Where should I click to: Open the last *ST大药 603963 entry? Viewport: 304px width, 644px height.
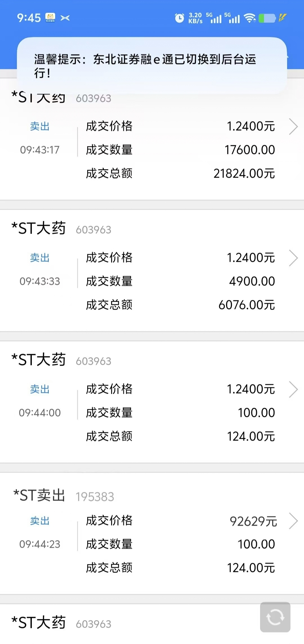point(61,623)
